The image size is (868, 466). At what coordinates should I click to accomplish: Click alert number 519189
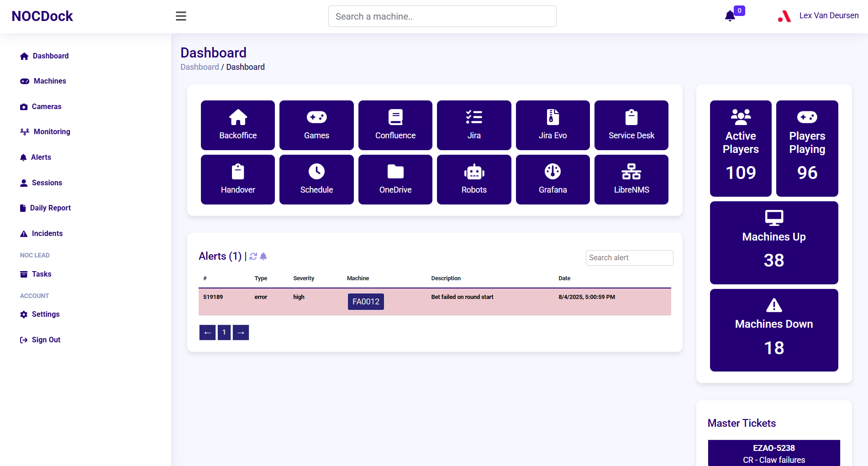pyautogui.click(x=213, y=297)
